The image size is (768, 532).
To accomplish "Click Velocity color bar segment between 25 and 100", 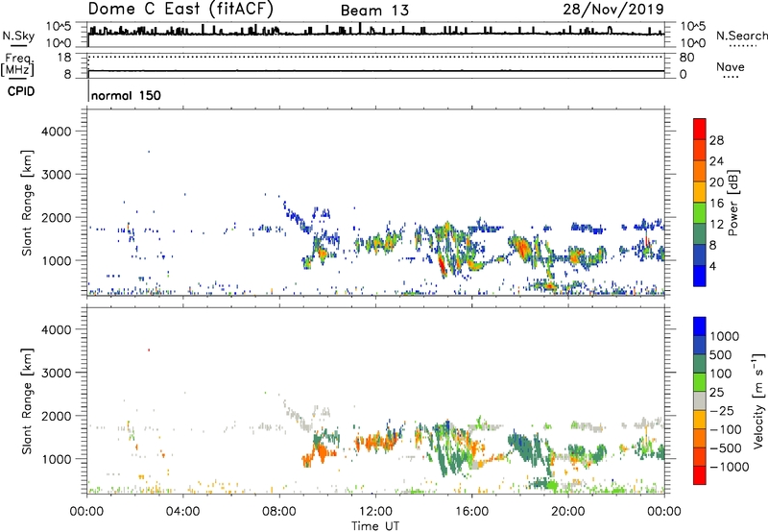I will pyautogui.click(x=700, y=382).
